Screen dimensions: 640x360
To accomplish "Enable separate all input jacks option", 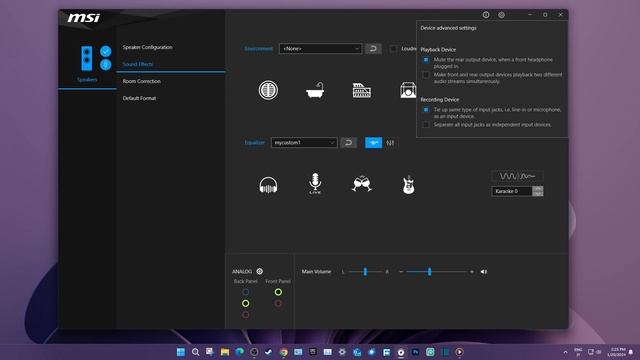I will click(426, 124).
